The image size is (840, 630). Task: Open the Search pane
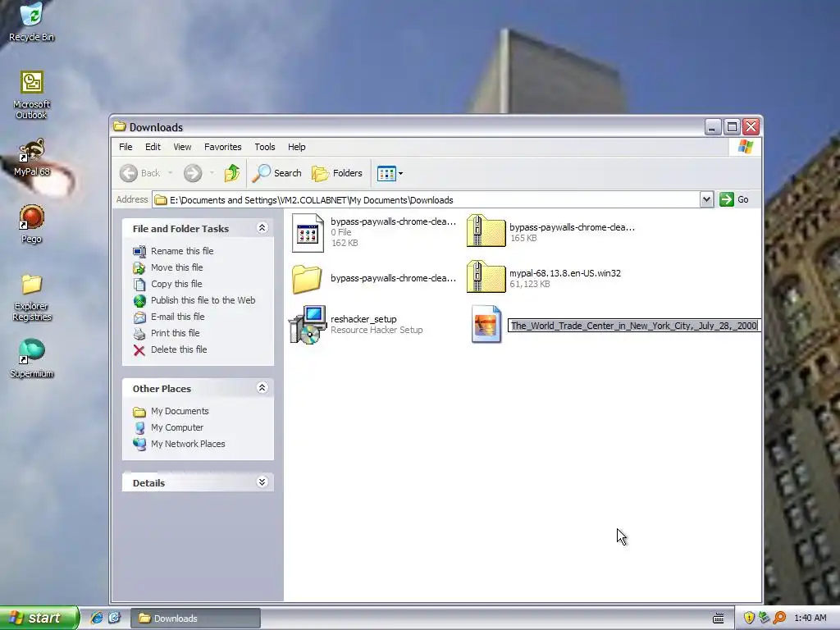277,173
